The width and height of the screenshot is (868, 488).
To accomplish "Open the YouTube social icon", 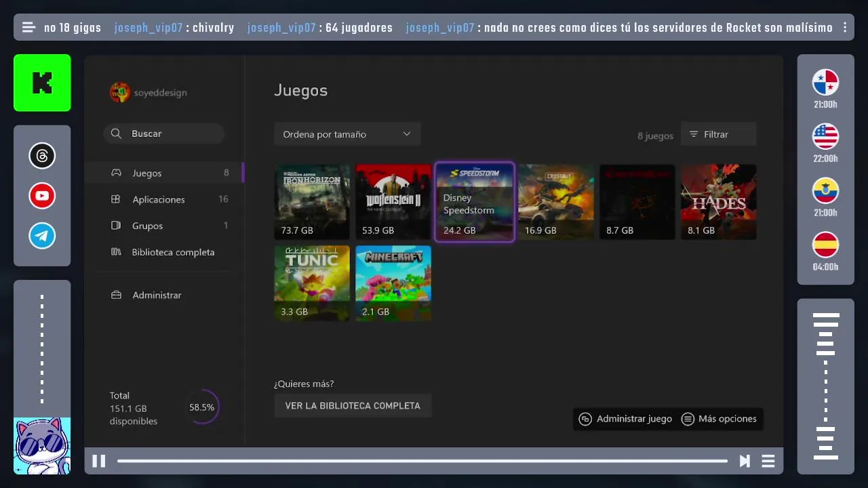I will [42, 196].
